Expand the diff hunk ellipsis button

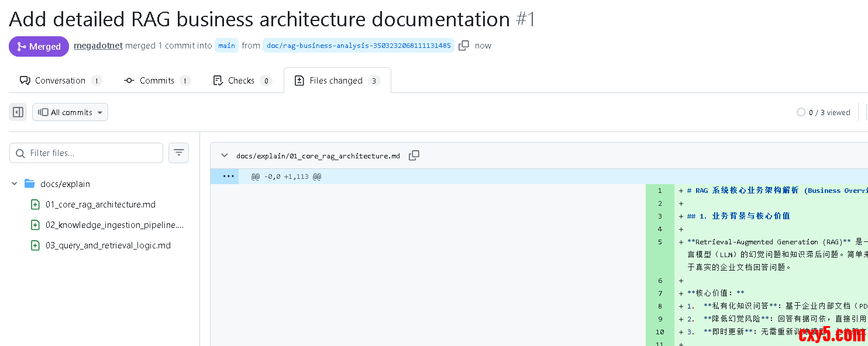pyautogui.click(x=228, y=177)
